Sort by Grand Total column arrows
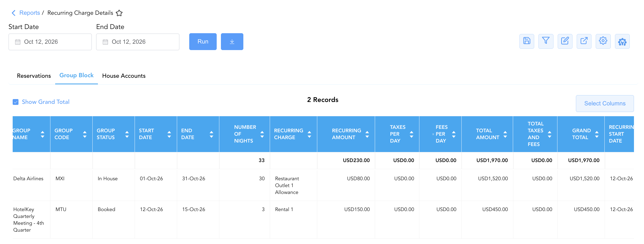The image size is (644, 244). [x=597, y=134]
